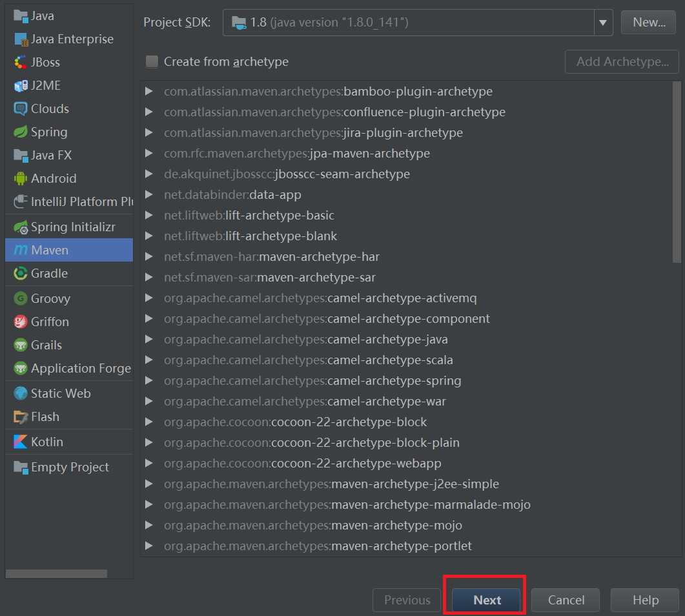Select the Gradle icon
This screenshot has height=616, width=685.
coord(21,274)
